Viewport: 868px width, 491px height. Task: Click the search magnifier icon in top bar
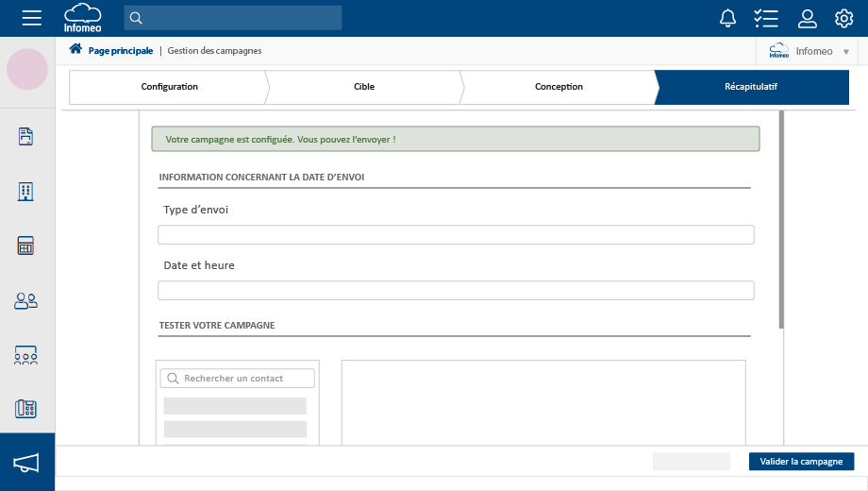coord(136,18)
